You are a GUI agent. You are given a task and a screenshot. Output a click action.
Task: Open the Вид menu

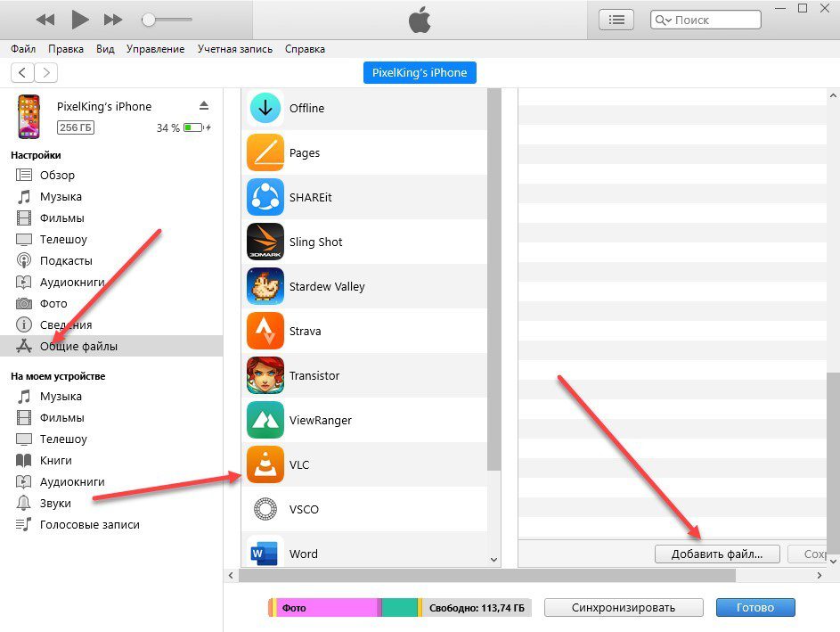pyautogui.click(x=105, y=49)
